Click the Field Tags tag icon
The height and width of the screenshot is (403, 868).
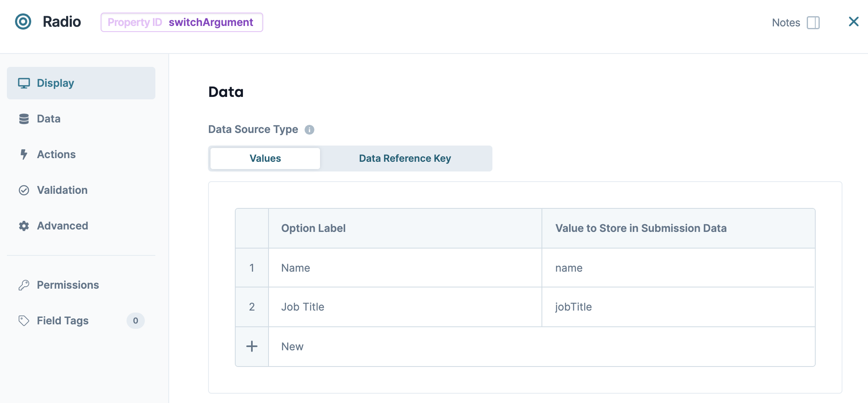(x=24, y=321)
